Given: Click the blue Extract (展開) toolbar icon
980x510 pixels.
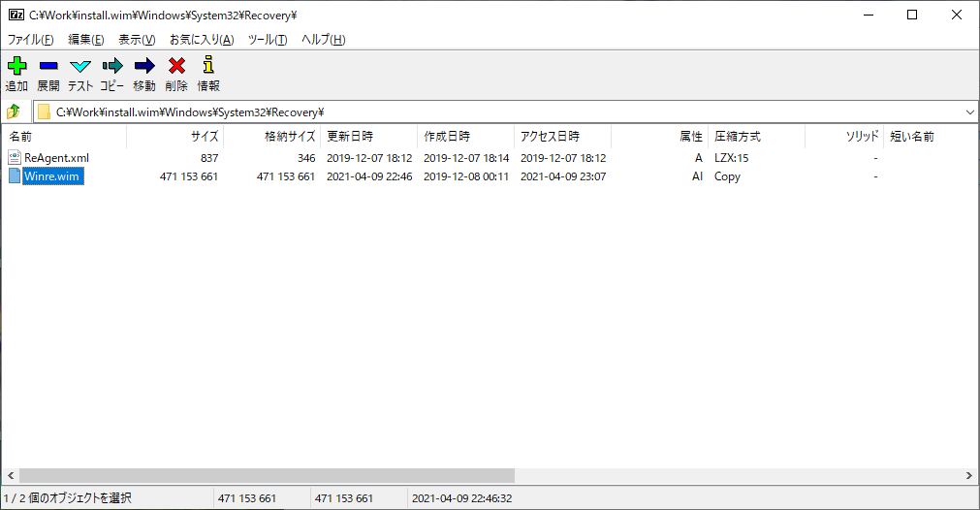Looking at the screenshot, I should (48, 66).
